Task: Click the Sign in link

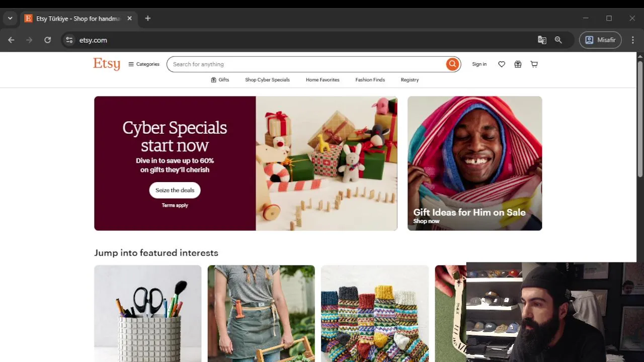Action: [479, 64]
